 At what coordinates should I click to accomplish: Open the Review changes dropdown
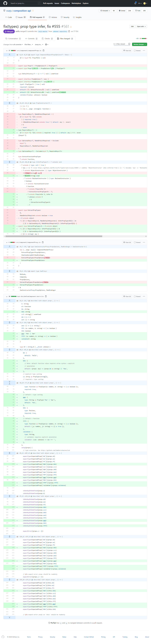point(139,44)
